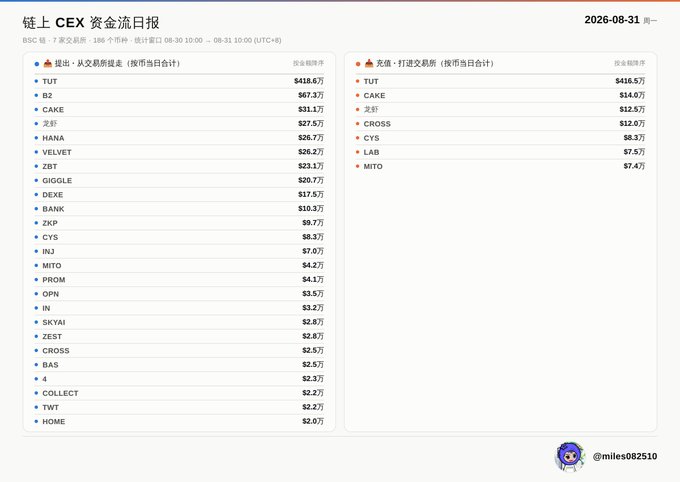
Task: Select the HANA row name
Action: pos(53,138)
